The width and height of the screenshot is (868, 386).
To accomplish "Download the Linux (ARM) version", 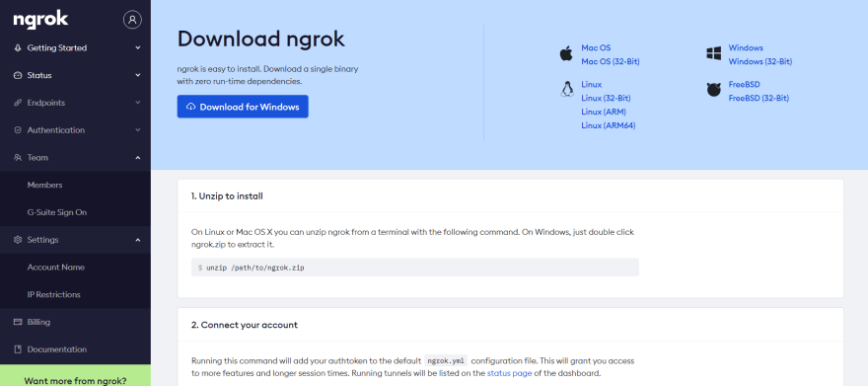I will (604, 112).
